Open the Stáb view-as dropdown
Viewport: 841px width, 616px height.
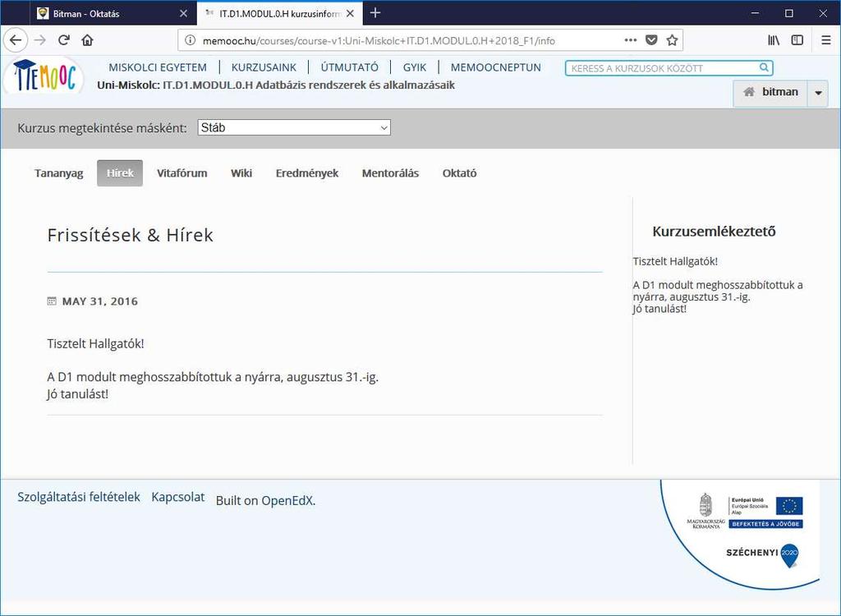pos(294,127)
